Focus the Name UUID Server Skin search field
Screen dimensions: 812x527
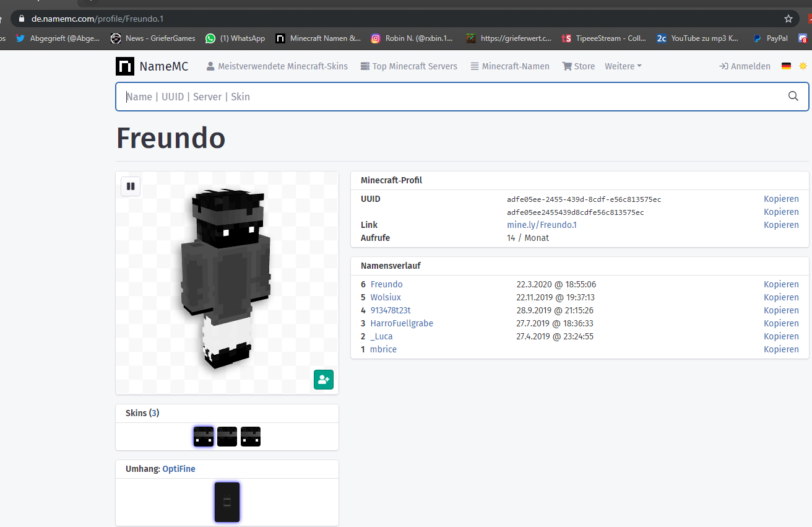coord(452,97)
